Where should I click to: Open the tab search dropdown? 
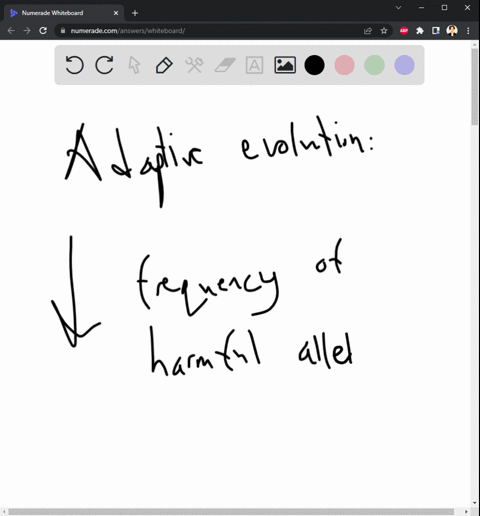point(398,7)
